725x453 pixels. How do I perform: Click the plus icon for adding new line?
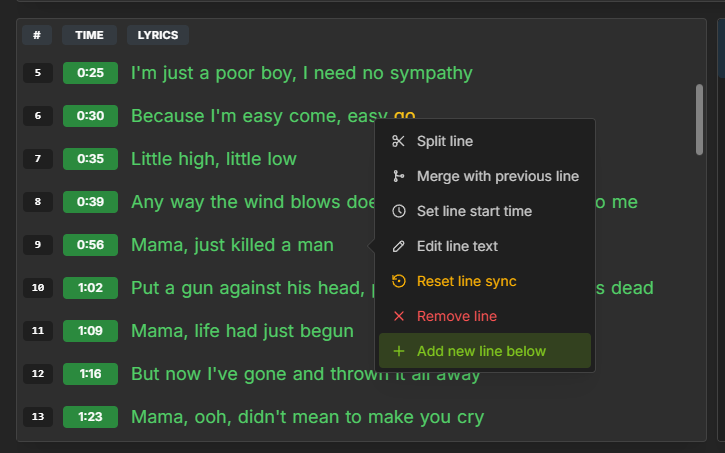coord(399,351)
